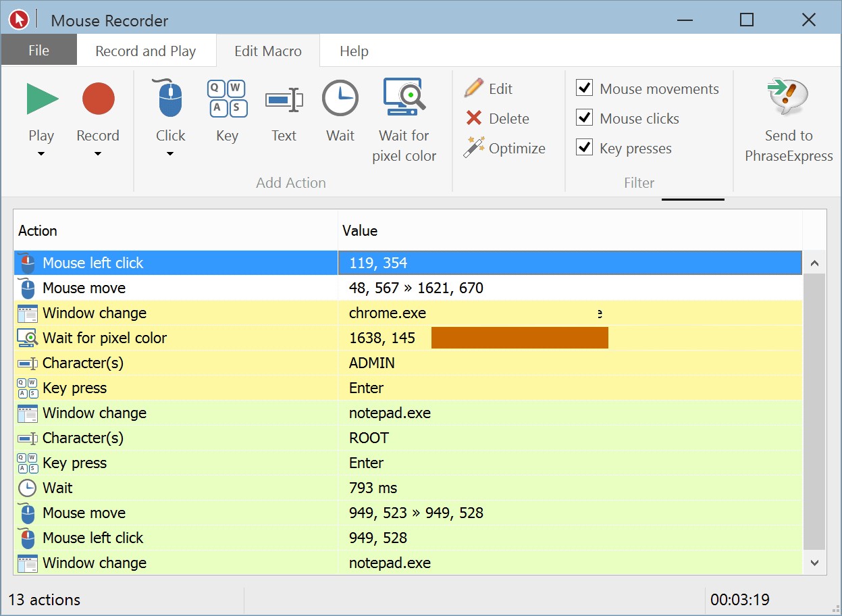Expand the Play dropdown arrow
842x616 pixels.
coord(41,155)
